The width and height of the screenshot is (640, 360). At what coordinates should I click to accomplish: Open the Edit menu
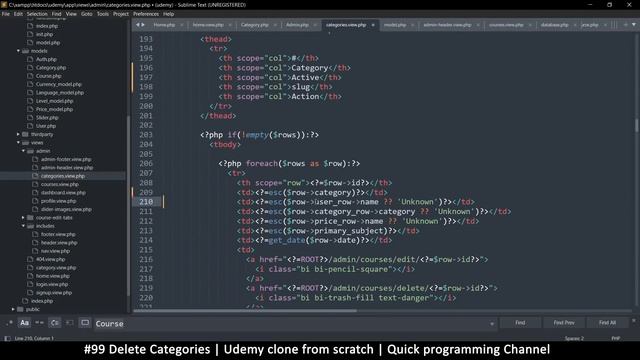18,14
